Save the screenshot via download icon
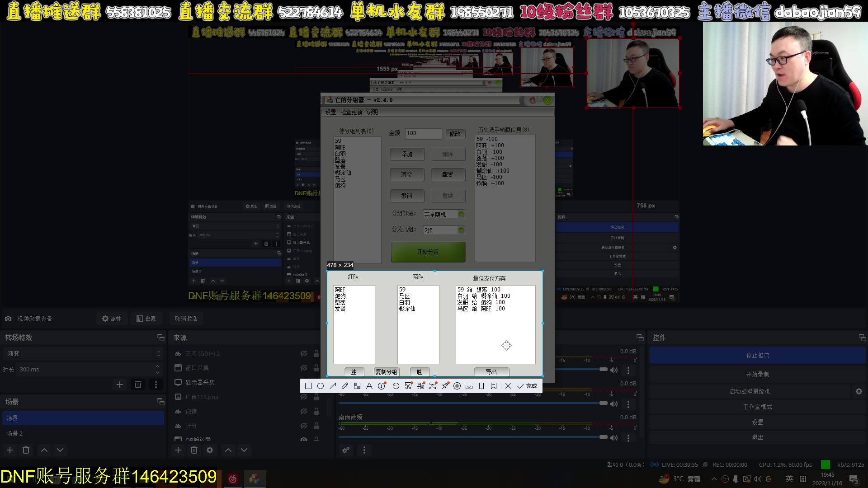 (x=469, y=386)
